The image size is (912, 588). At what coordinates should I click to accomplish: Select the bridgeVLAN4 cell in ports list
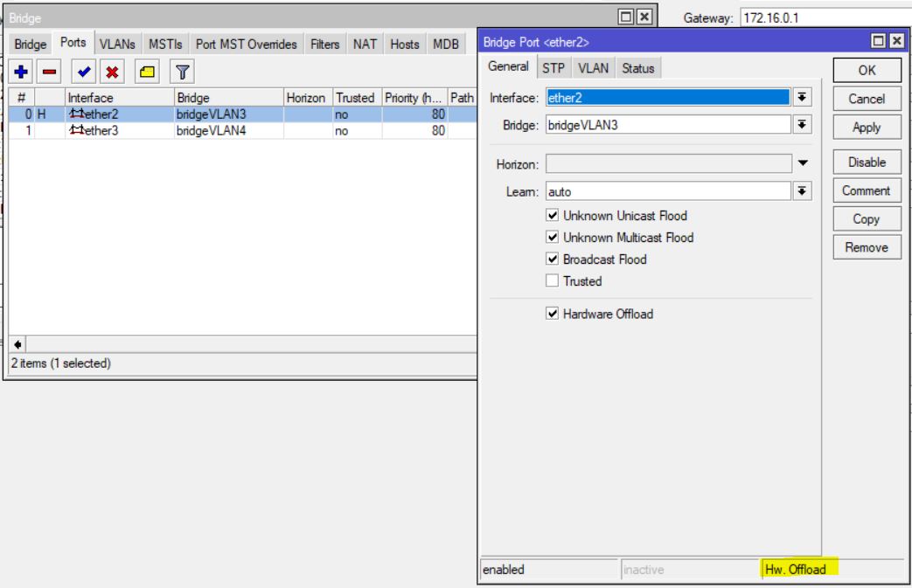pyautogui.click(x=229, y=130)
